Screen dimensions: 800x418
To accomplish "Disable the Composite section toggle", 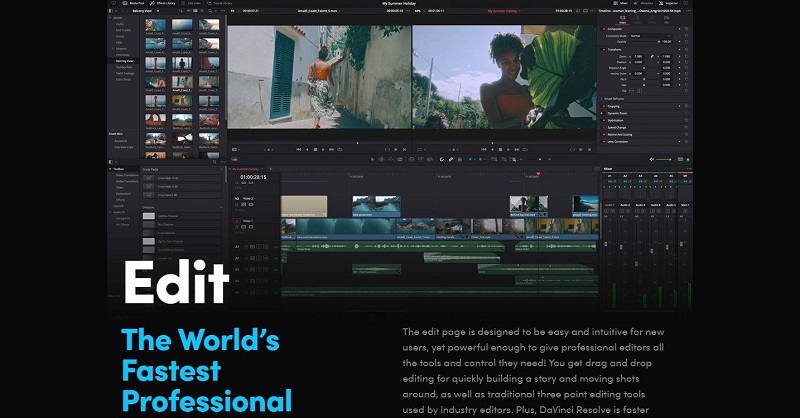I will 604,29.
